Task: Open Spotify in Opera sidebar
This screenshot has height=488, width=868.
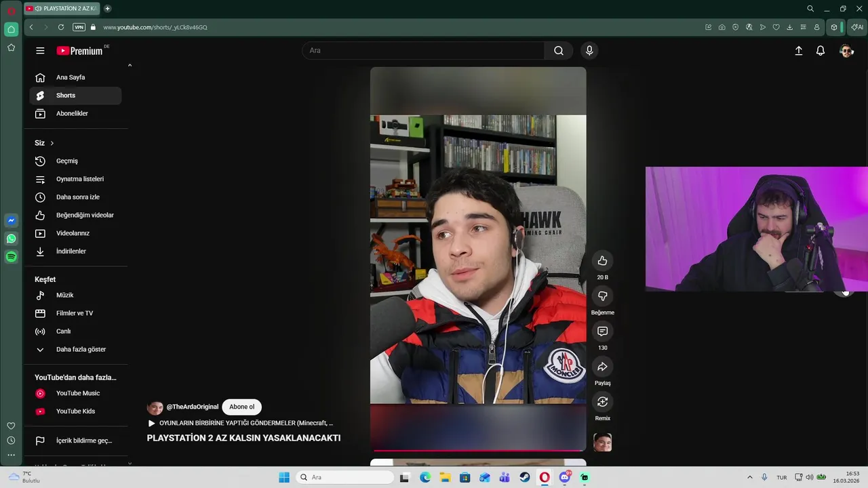Action: 11,257
